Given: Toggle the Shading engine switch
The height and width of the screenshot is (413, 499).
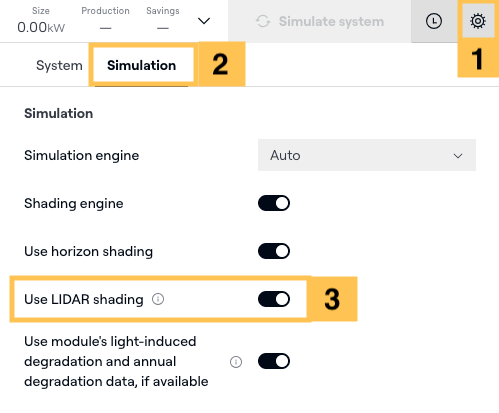Looking at the screenshot, I should point(274,203).
